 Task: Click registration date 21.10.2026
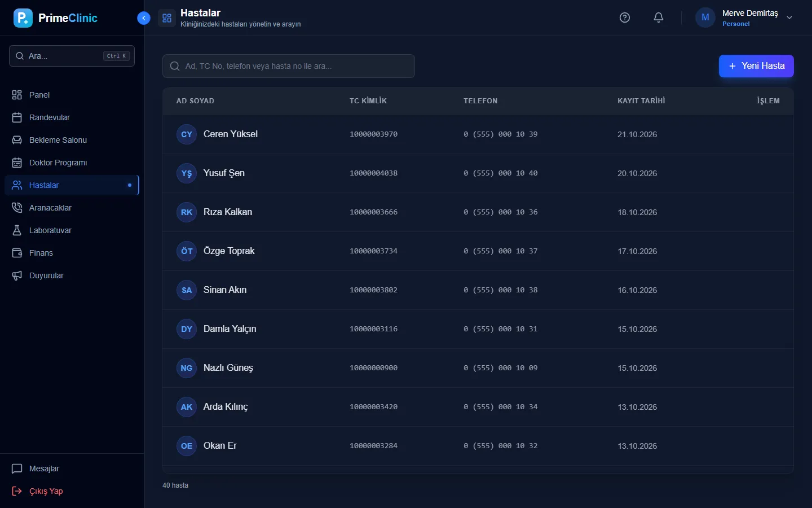(637, 134)
